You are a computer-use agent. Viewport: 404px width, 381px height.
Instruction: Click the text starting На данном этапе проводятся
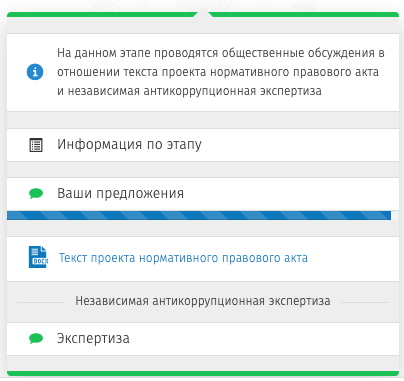click(x=221, y=72)
